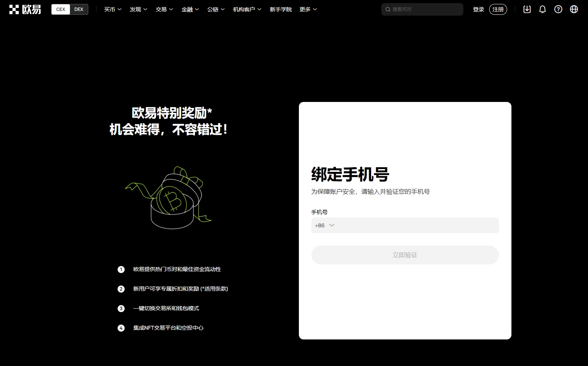The height and width of the screenshot is (366, 588).
Task: Switch to DEX mode
Action: point(79,9)
